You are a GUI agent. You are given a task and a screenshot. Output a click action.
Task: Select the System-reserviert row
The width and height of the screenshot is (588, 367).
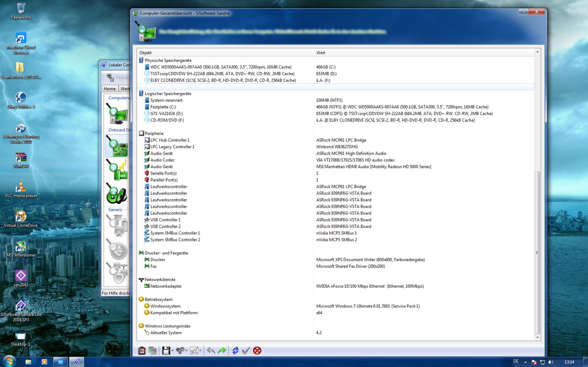(x=335, y=100)
